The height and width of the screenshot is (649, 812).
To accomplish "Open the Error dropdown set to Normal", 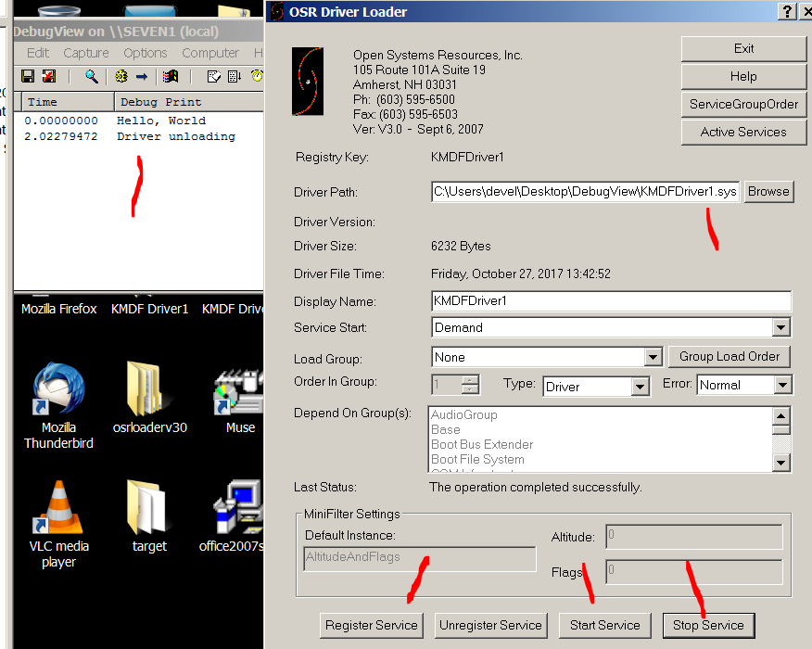I will 782,385.
